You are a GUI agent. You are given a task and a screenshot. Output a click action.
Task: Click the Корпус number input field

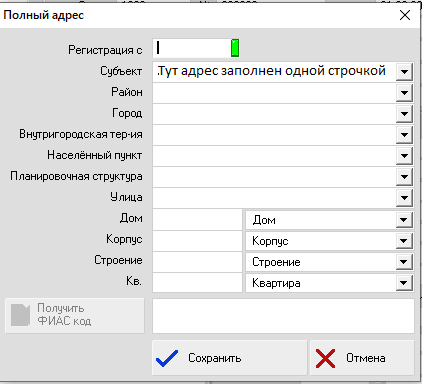click(x=197, y=240)
